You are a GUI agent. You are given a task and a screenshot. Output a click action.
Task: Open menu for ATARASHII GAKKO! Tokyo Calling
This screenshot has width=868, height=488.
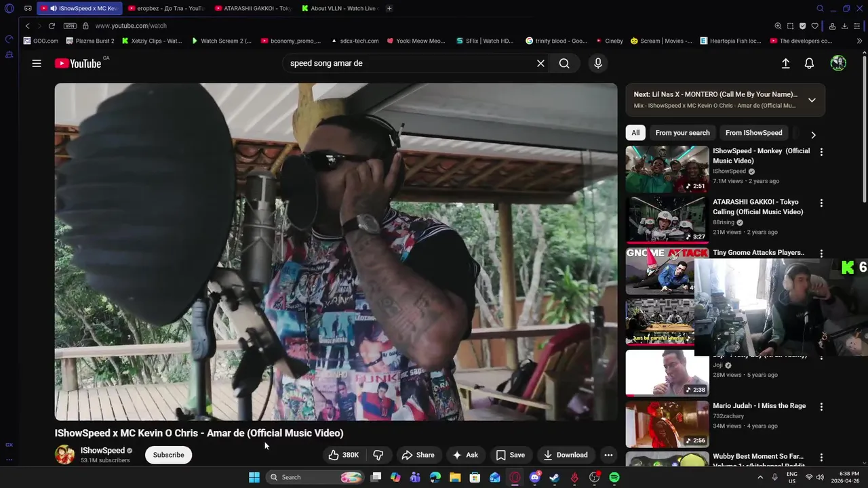click(x=821, y=203)
